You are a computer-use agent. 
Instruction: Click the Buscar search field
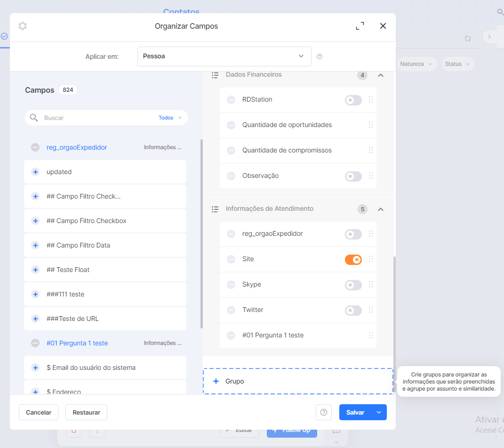[x=96, y=118]
